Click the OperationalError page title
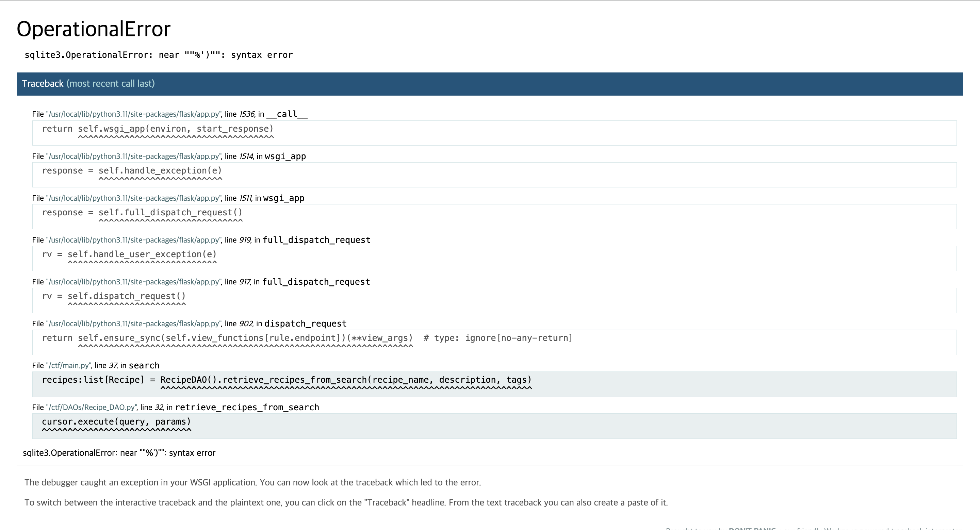 point(94,29)
